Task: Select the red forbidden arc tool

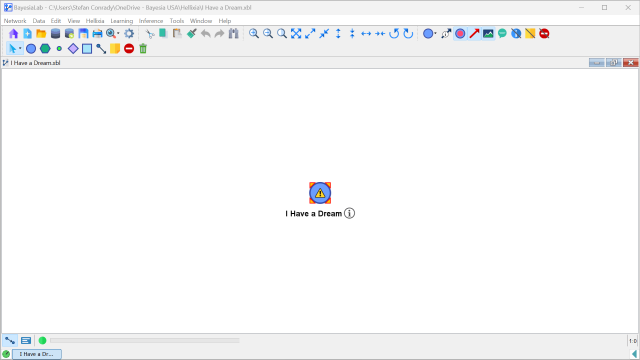Action: [x=129, y=49]
